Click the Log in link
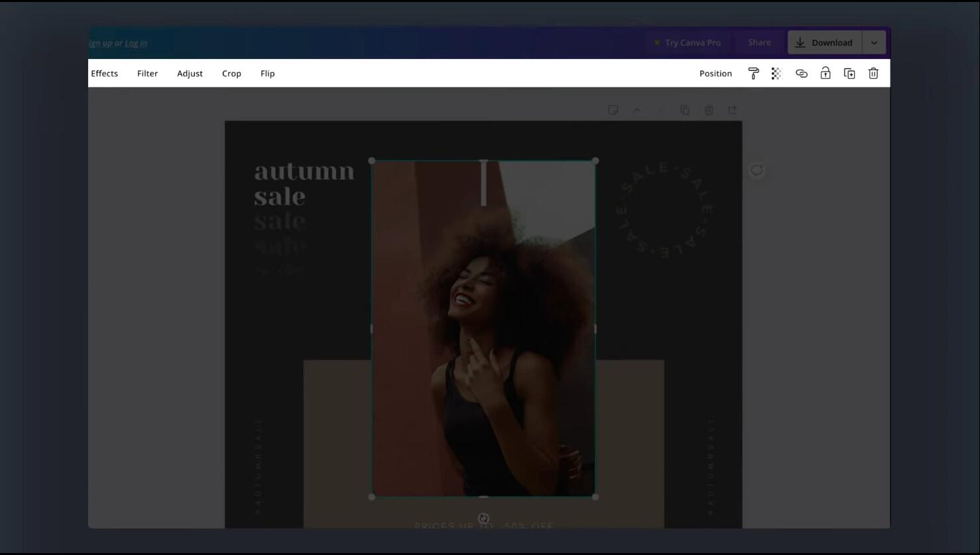 [136, 43]
